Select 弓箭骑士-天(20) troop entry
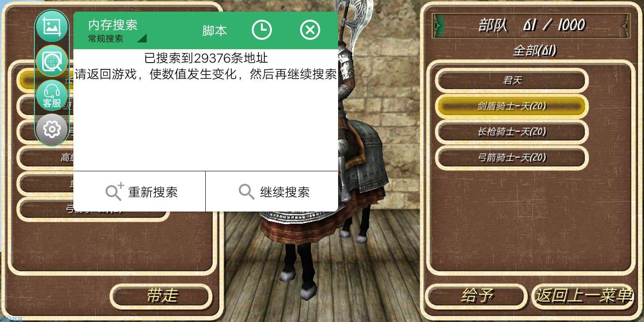Viewport: 644px width, 322px height. [x=512, y=157]
